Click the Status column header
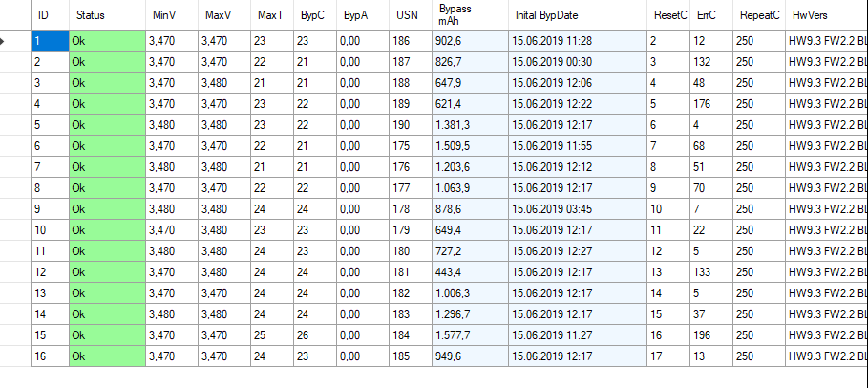This screenshot has width=868, height=388. click(x=107, y=15)
